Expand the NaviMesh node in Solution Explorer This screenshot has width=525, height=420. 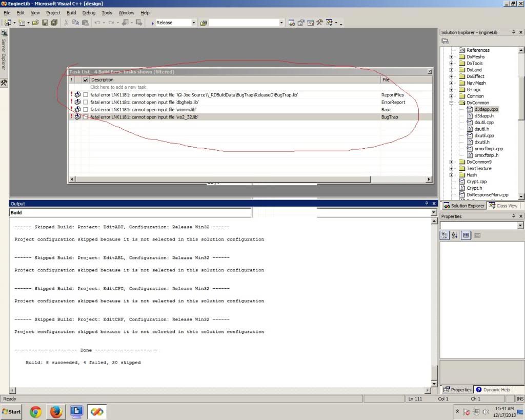452,83
